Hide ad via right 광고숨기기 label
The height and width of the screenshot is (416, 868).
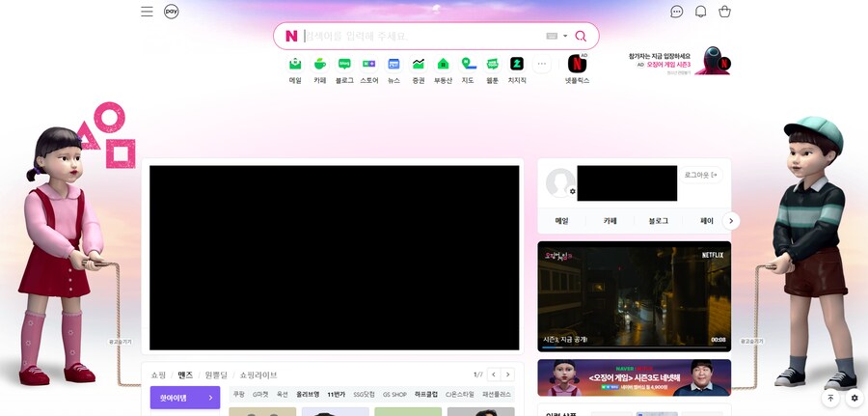pyautogui.click(x=751, y=342)
